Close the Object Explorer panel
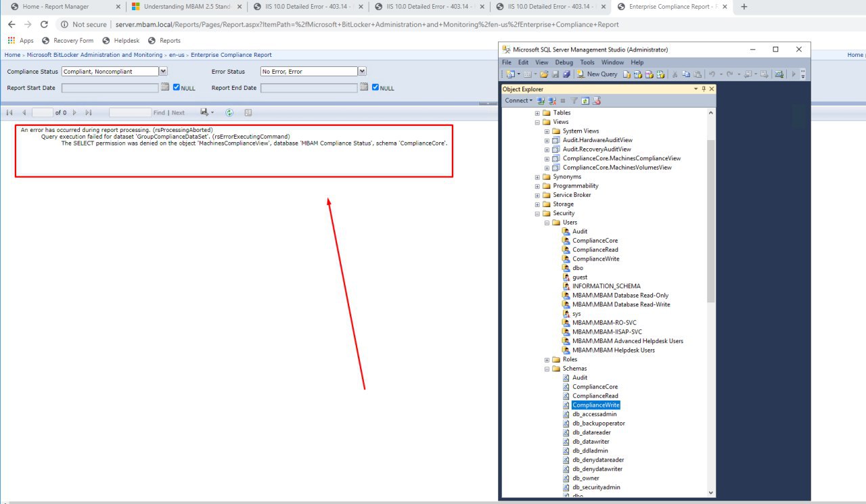The width and height of the screenshot is (866, 504). [712, 89]
